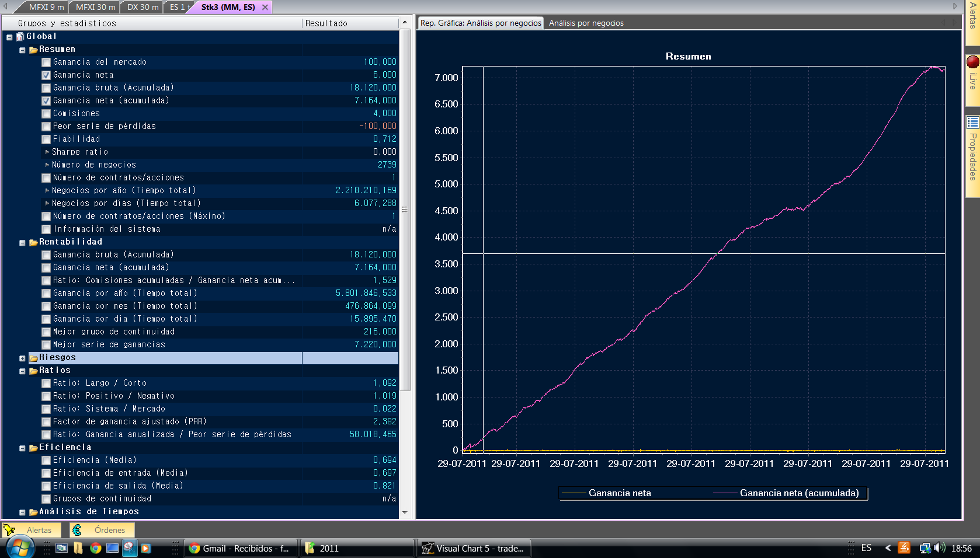Image resolution: width=980 pixels, height=558 pixels.
Task: Click the Resumen folder icon
Action: [33, 50]
